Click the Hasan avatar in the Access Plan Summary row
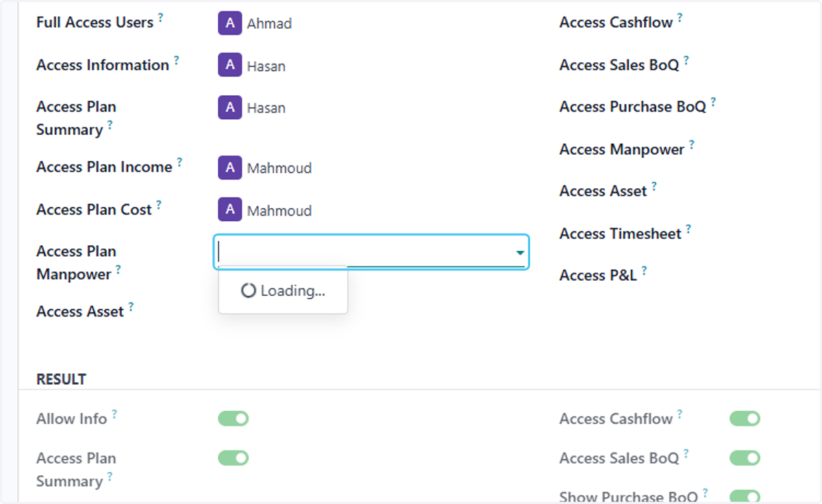Screen dimensions: 822x504 click(230, 108)
